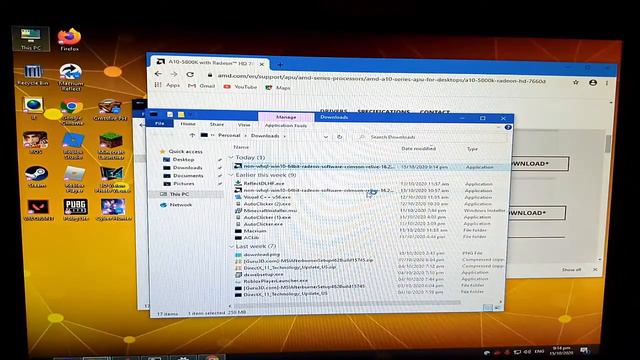Collapse the Earlier this week (9) group
The height and width of the screenshot is (360, 640).
pyautogui.click(x=231, y=175)
